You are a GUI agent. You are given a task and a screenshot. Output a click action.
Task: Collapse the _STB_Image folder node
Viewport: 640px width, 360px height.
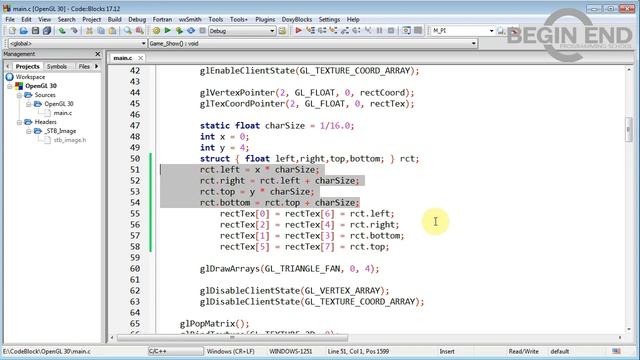[29, 131]
